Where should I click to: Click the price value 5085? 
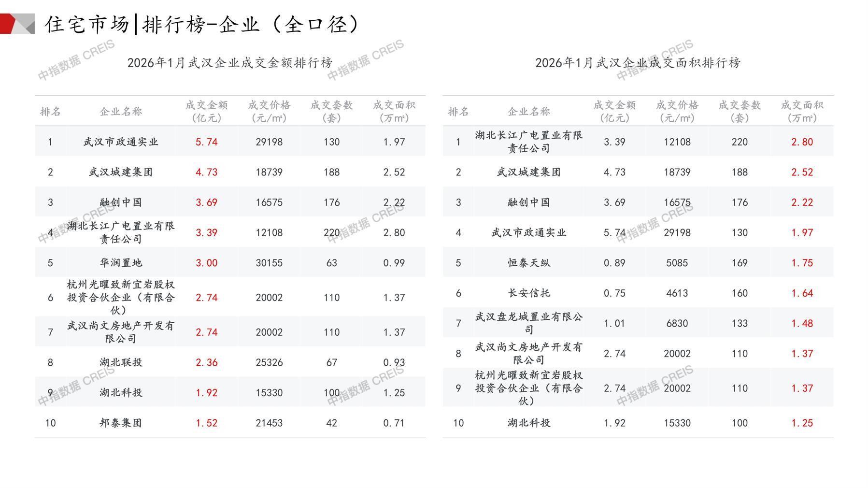pos(677,263)
